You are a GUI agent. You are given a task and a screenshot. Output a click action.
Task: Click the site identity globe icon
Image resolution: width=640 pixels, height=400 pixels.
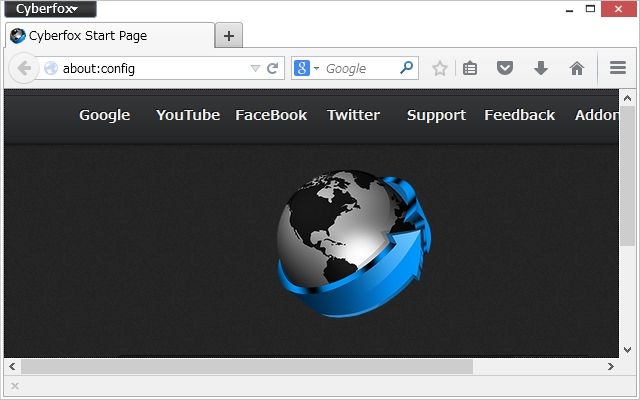pyautogui.click(x=51, y=68)
